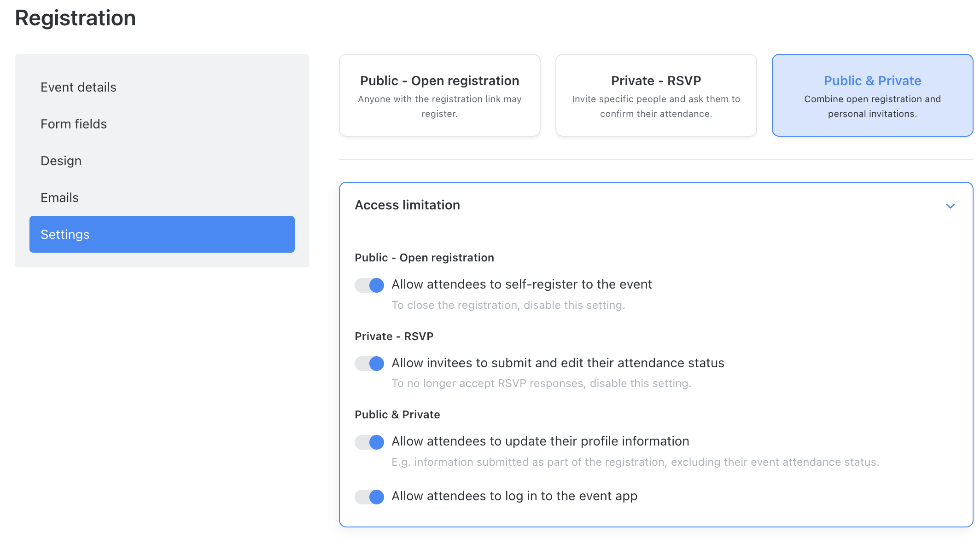The height and width of the screenshot is (544, 980).
Task: Select Settings in the sidebar
Action: click(162, 234)
